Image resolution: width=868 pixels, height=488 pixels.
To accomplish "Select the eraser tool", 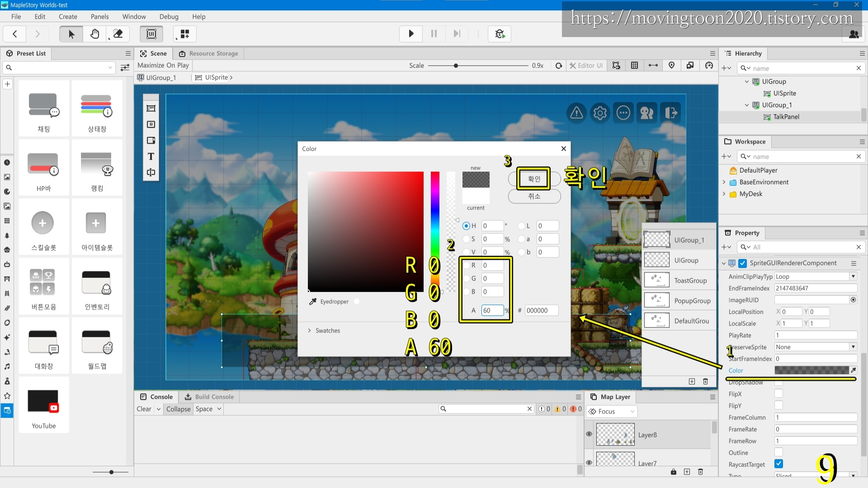I will (x=118, y=34).
